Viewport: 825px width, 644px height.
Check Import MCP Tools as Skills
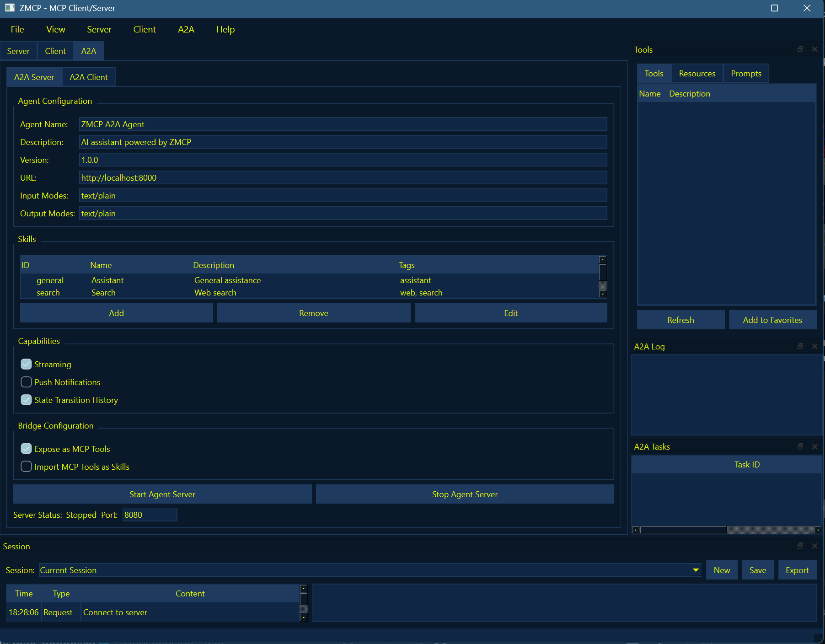[26, 467]
